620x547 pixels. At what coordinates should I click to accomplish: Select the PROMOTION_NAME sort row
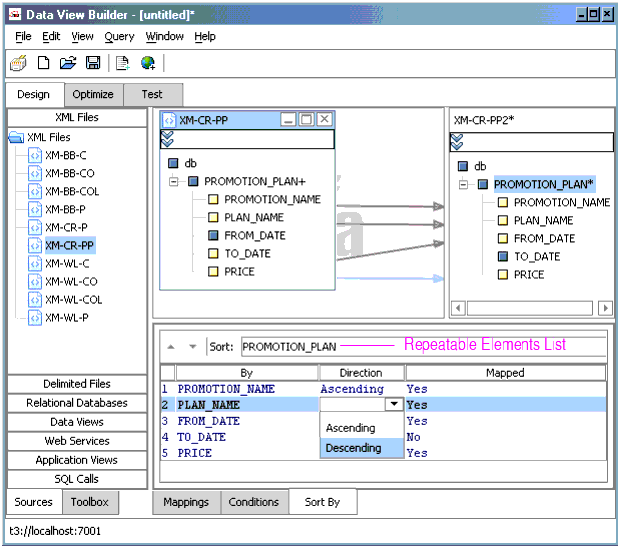click(x=384, y=389)
